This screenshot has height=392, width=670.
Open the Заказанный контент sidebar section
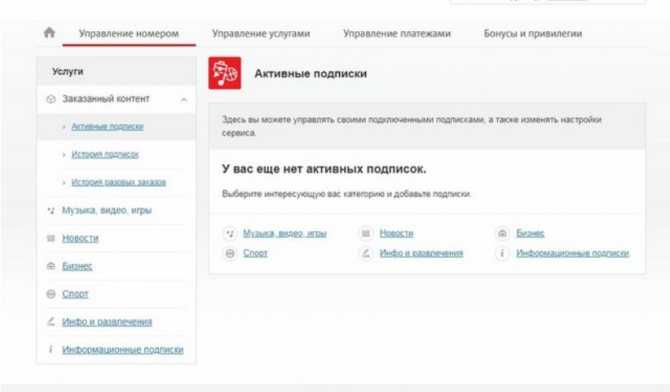click(106, 99)
